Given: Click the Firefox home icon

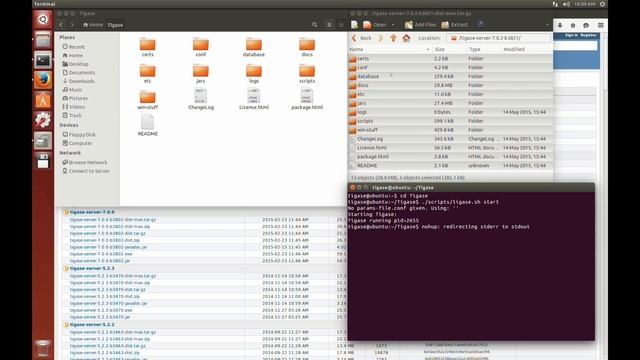Looking at the screenshot, I should (573, 25).
